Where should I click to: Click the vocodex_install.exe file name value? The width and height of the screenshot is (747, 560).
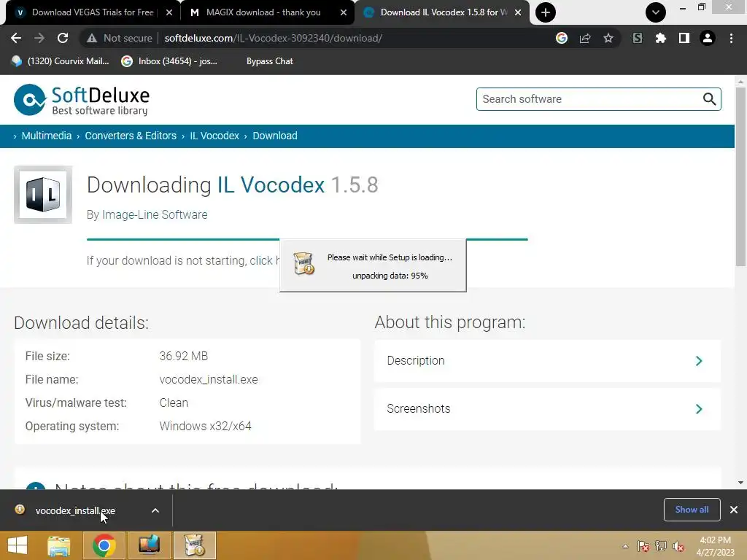208,379
